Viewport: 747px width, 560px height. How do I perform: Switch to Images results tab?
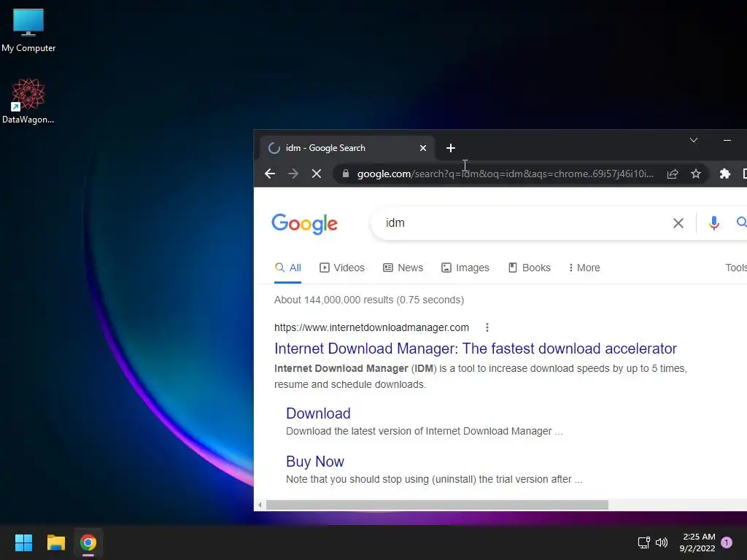[465, 268]
